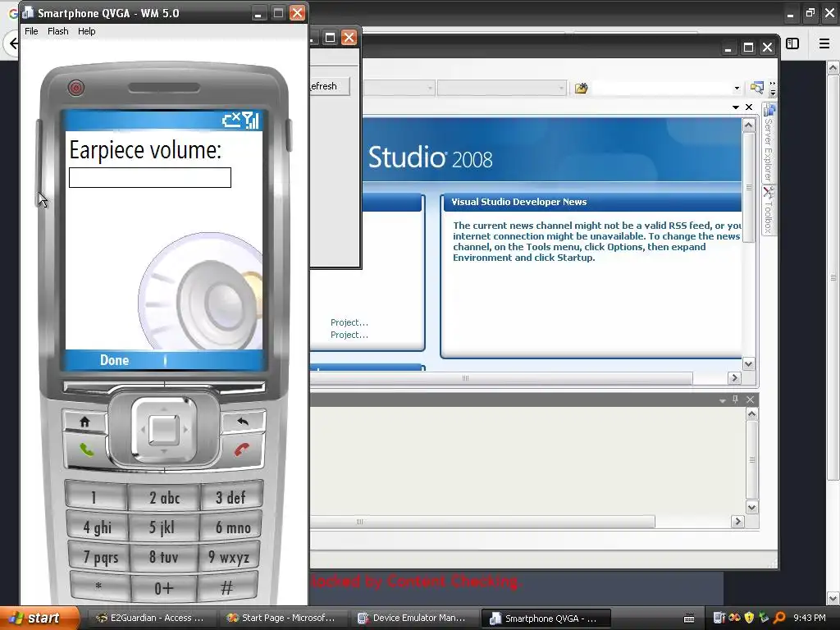Tap the star key on keypad

click(99, 587)
